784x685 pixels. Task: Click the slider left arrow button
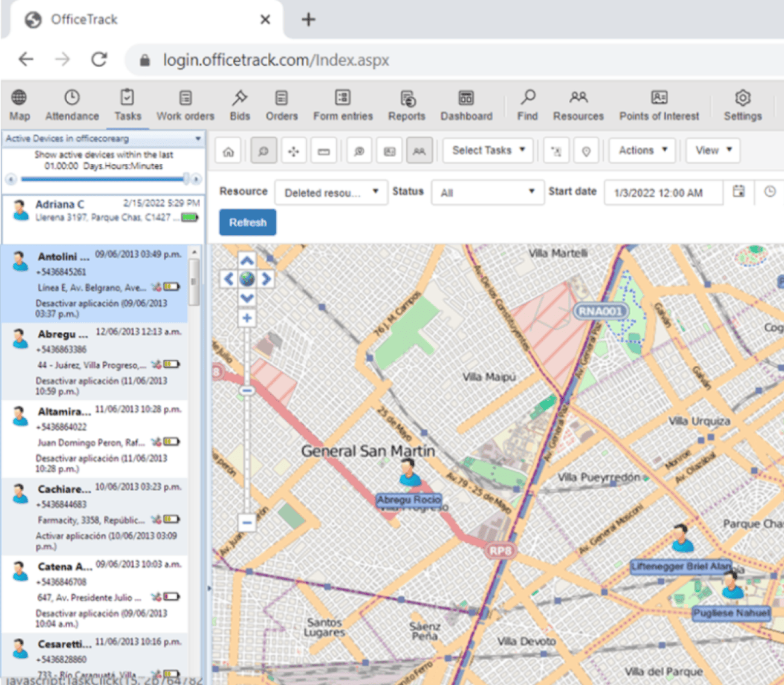click(11, 179)
